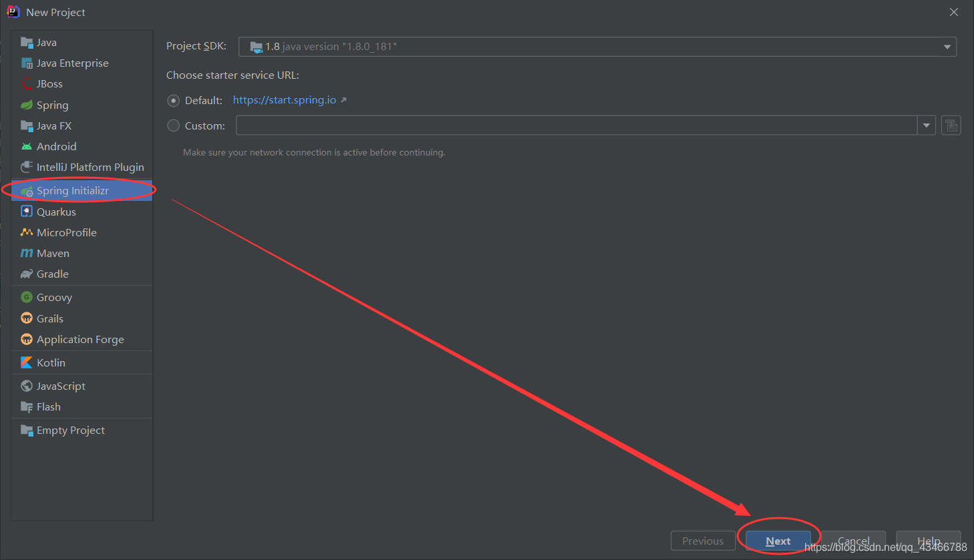Select Kotlin project type
The height and width of the screenshot is (560, 974).
click(82, 362)
